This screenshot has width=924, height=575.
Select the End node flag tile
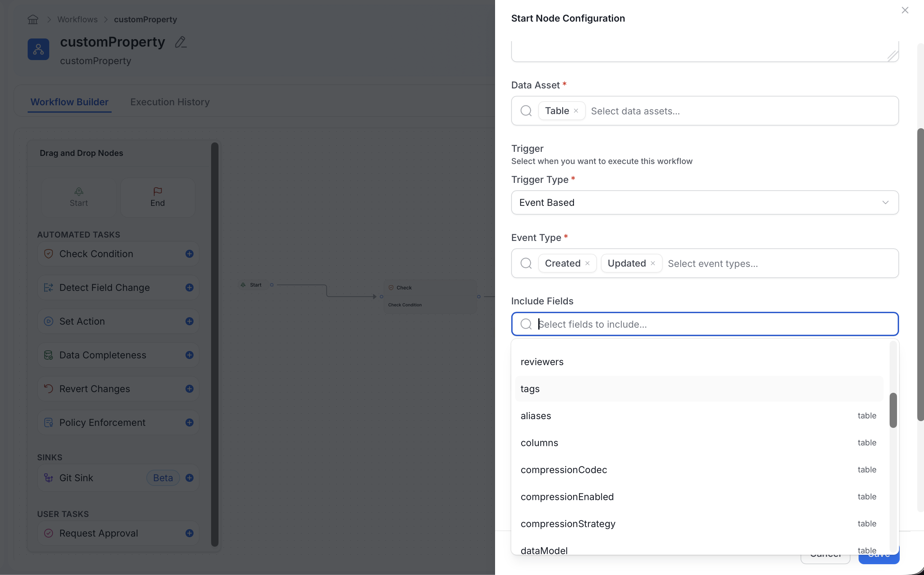[x=158, y=197]
